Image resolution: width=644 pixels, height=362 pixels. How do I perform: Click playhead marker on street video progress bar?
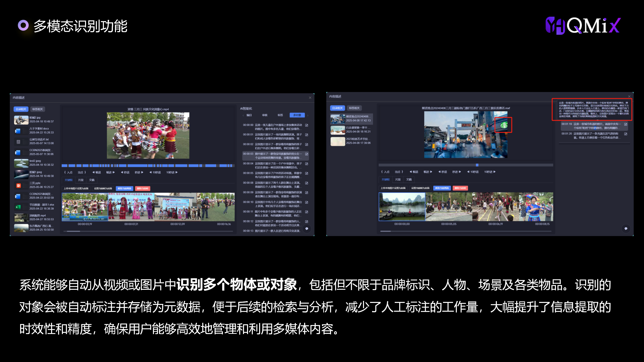click(x=477, y=165)
